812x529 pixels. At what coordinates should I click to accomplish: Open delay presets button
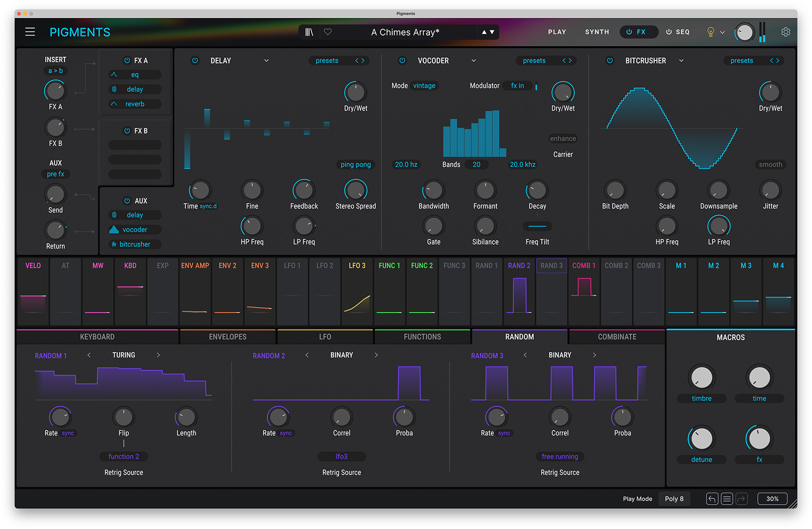coord(327,60)
